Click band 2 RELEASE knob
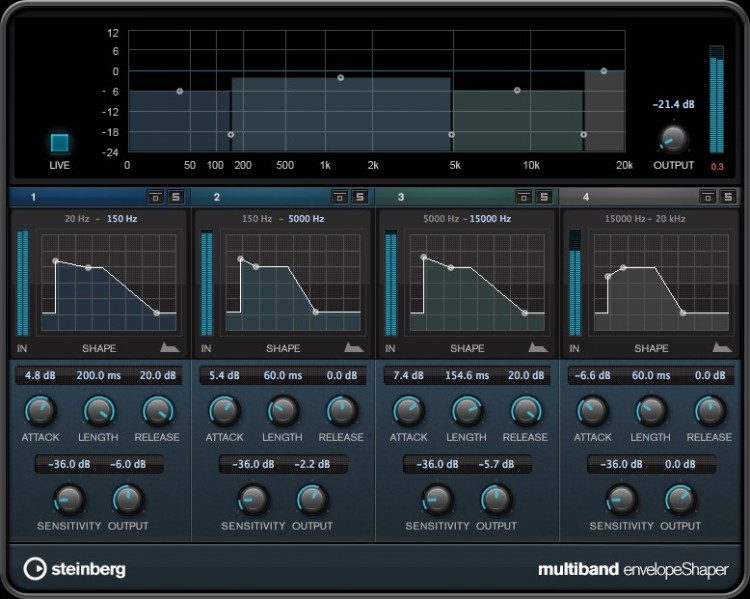This screenshot has height=599, width=750. [x=342, y=411]
